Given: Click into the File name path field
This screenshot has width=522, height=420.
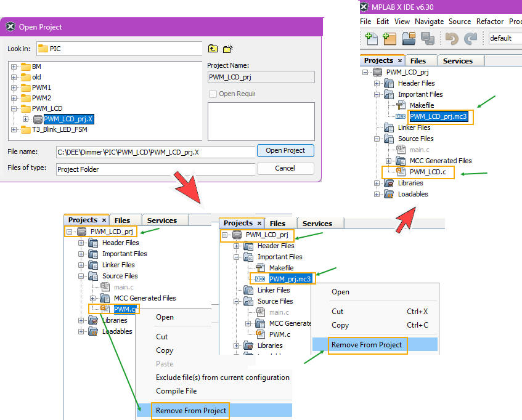Looking at the screenshot, I should pyautogui.click(x=155, y=151).
